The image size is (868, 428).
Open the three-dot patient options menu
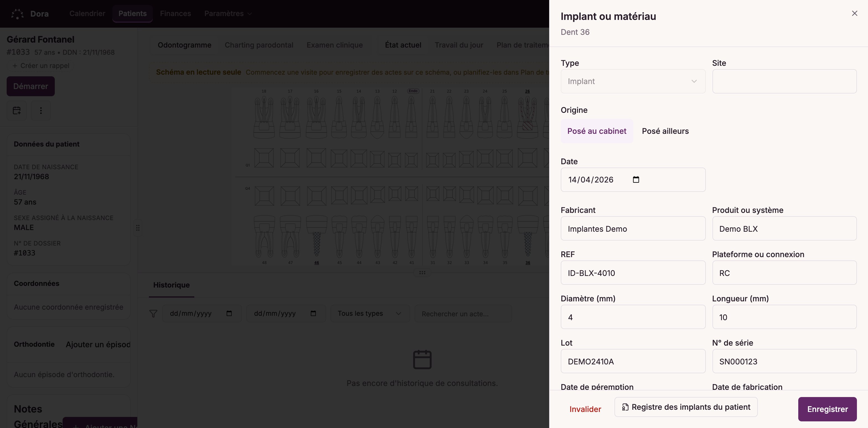41,110
